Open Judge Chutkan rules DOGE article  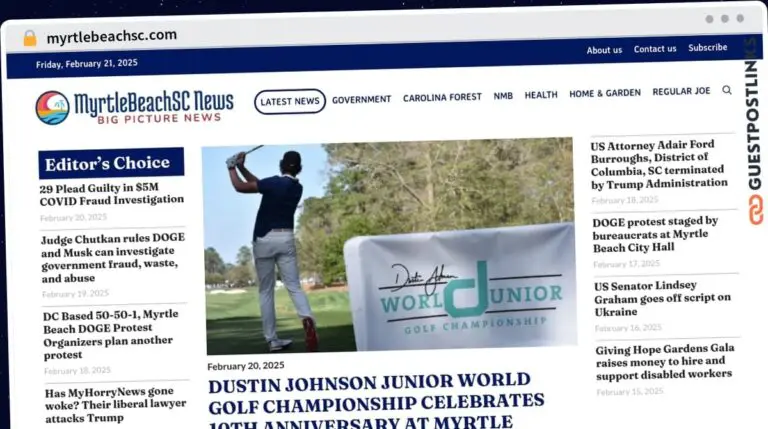coord(113,258)
